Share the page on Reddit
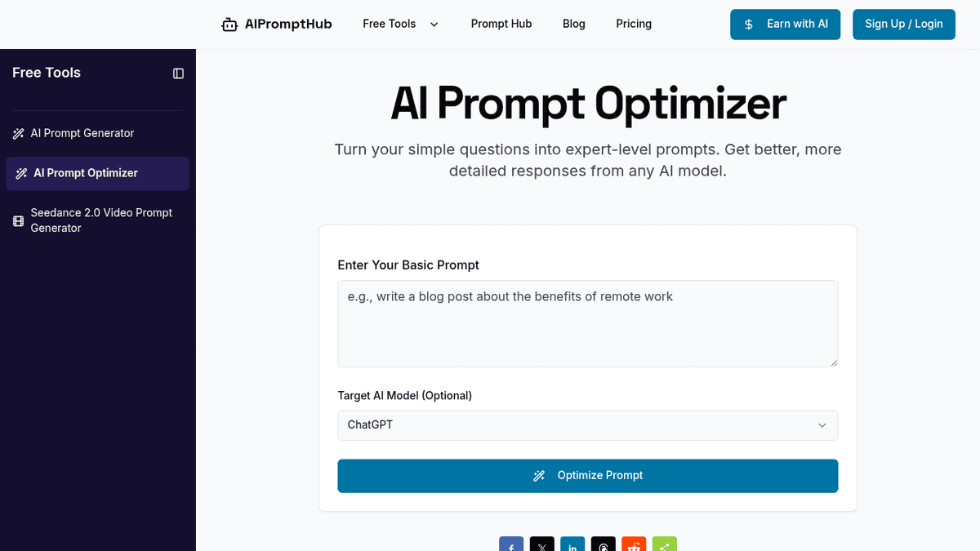The height and width of the screenshot is (551, 980). (634, 545)
